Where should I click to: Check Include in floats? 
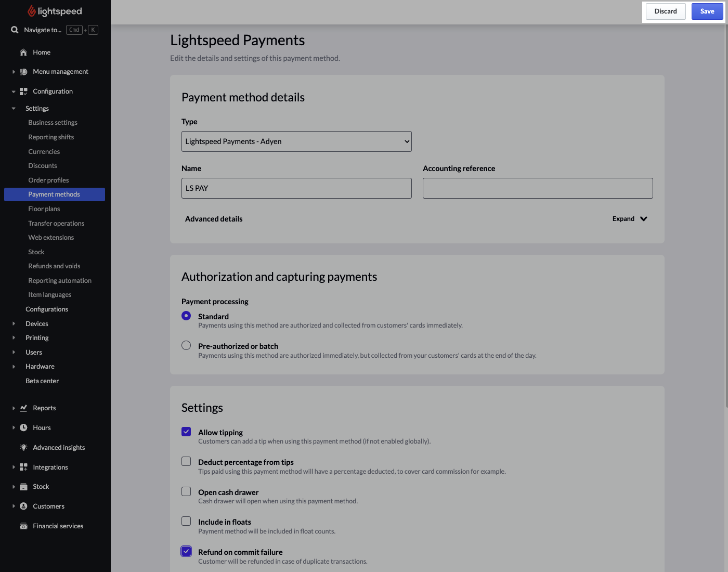click(x=186, y=521)
